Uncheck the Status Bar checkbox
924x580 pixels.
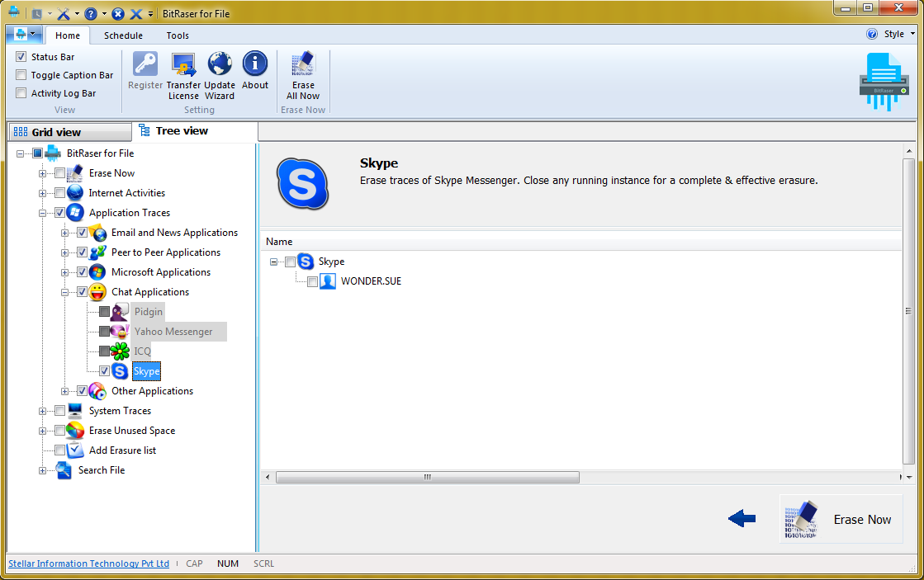coord(21,57)
